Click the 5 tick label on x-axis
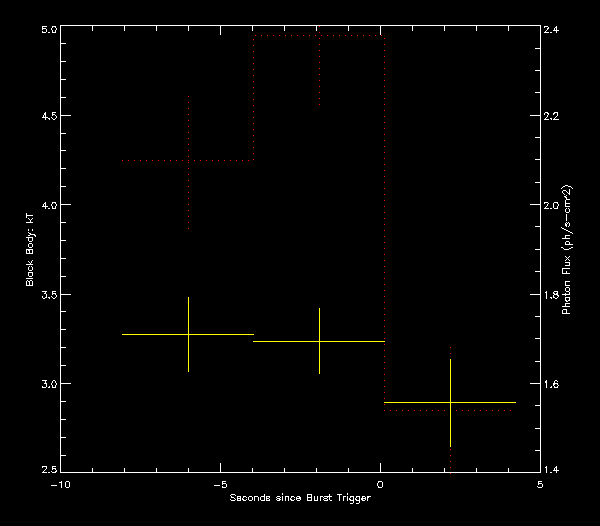The image size is (600, 526). (540, 484)
